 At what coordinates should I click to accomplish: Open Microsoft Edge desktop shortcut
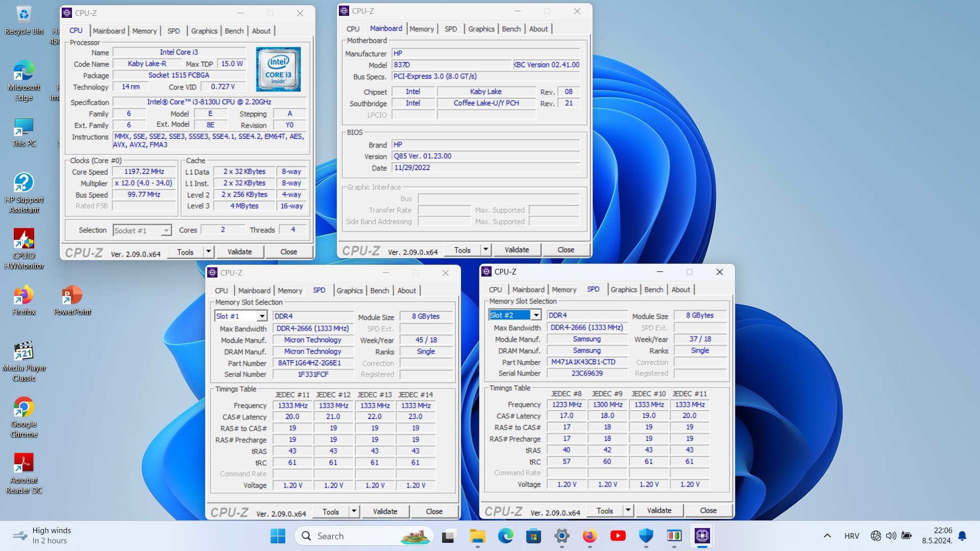coord(23,81)
